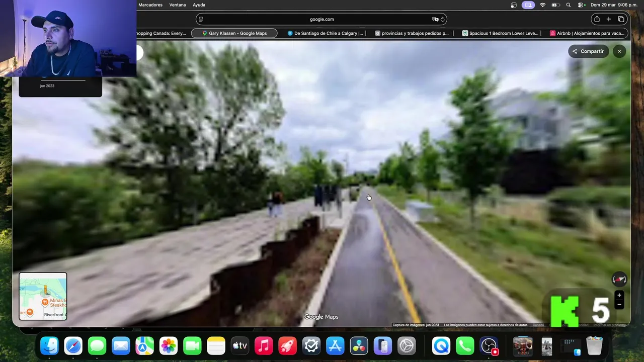
Task: Reload the page from the address bar
Action: click(443, 19)
